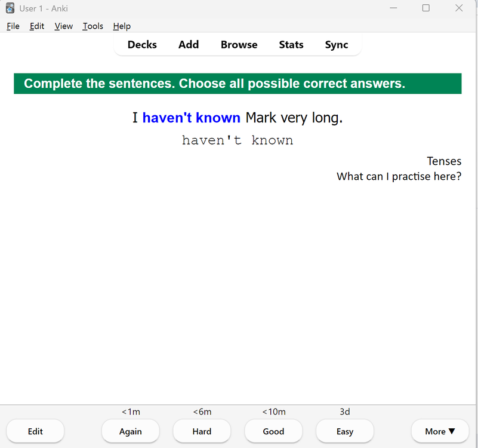Click the '<10m' interval label
478x448 pixels.
pyautogui.click(x=274, y=412)
